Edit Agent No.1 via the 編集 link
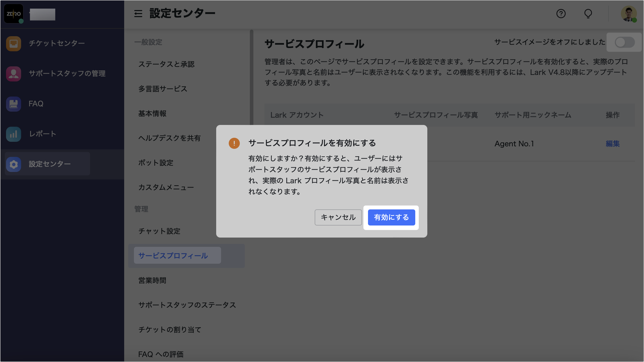Screen dimensions: 644x362 [x=613, y=144]
